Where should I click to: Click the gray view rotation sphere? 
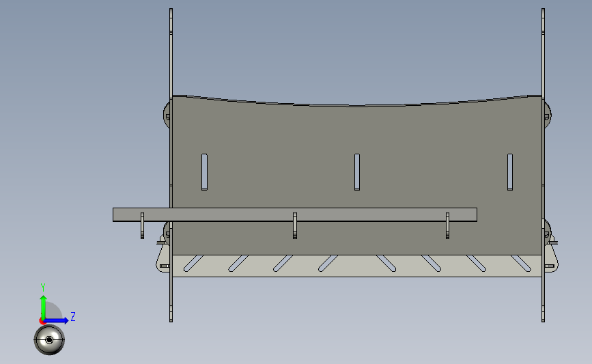(x=49, y=340)
